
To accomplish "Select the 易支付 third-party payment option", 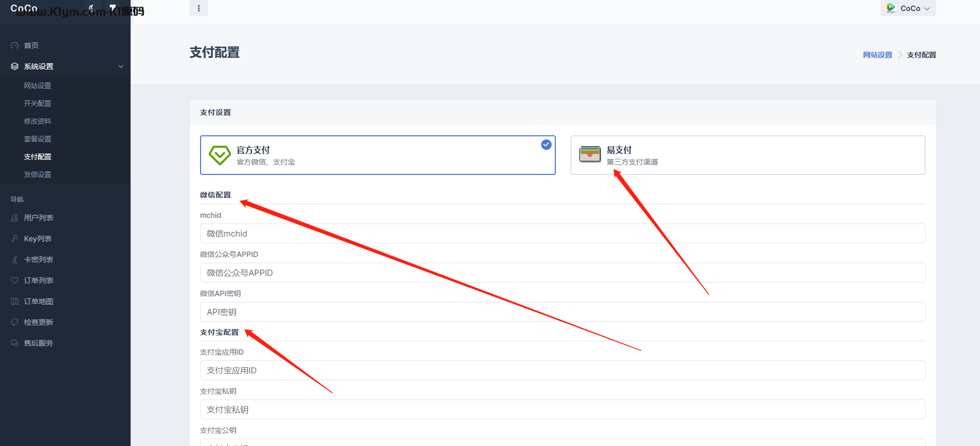I will (748, 155).
